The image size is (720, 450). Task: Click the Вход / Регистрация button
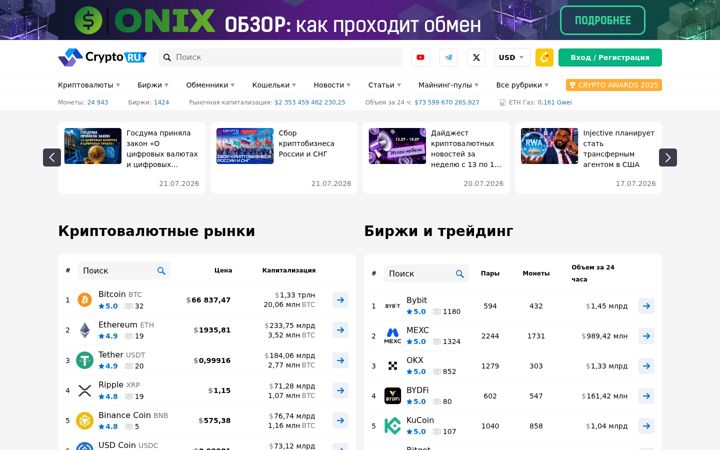point(610,57)
